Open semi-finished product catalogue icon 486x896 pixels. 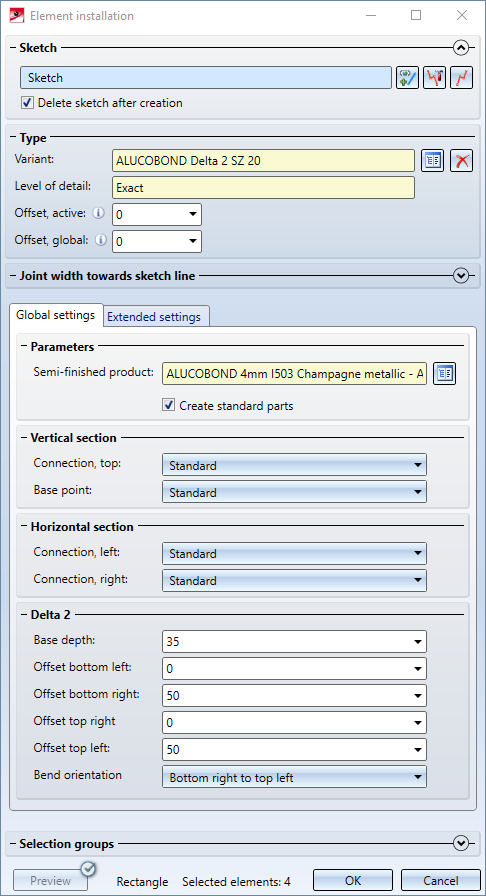pyautogui.click(x=444, y=374)
